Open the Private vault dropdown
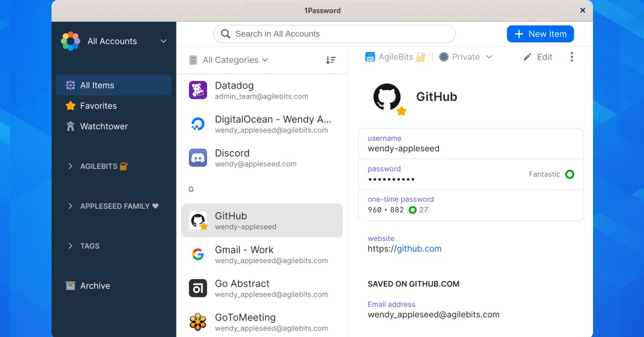This screenshot has width=644, height=337. click(465, 57)
